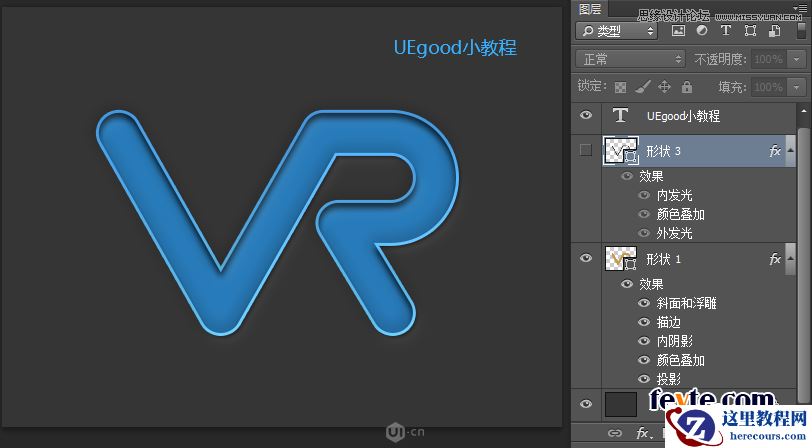
Task: Toggle all 效果 of 形状 1
Action: [x=627, y=284]
